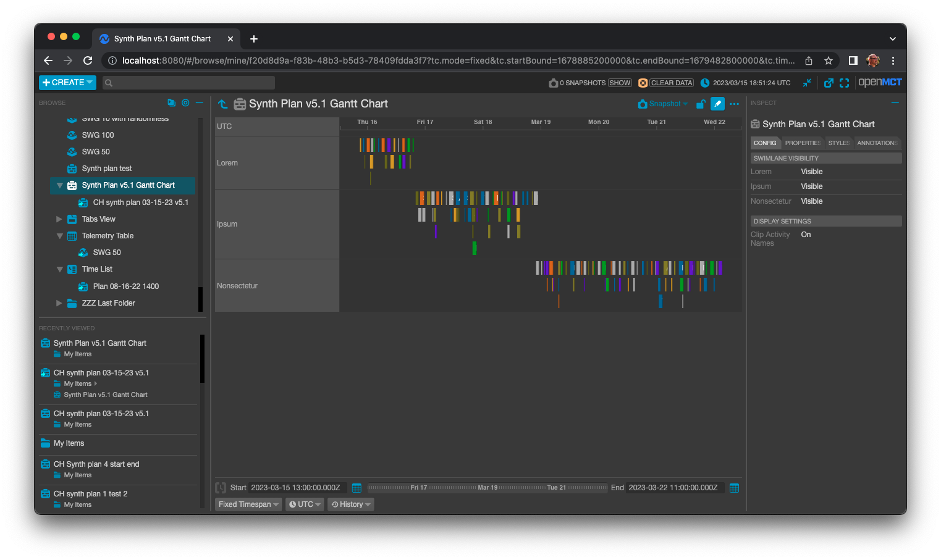Collapse the Time List tree node

click(x=59, y=269)
